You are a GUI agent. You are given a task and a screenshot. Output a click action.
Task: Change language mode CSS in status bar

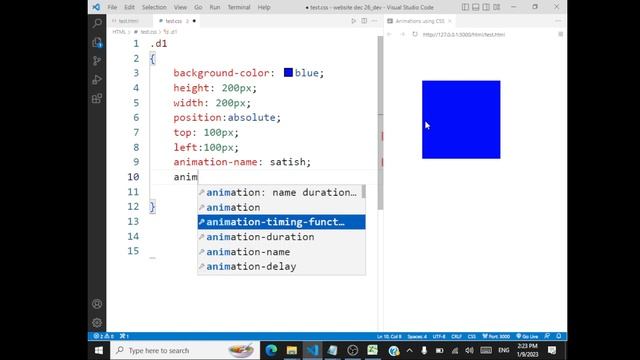pyautogui.click(x=471, y=336)
